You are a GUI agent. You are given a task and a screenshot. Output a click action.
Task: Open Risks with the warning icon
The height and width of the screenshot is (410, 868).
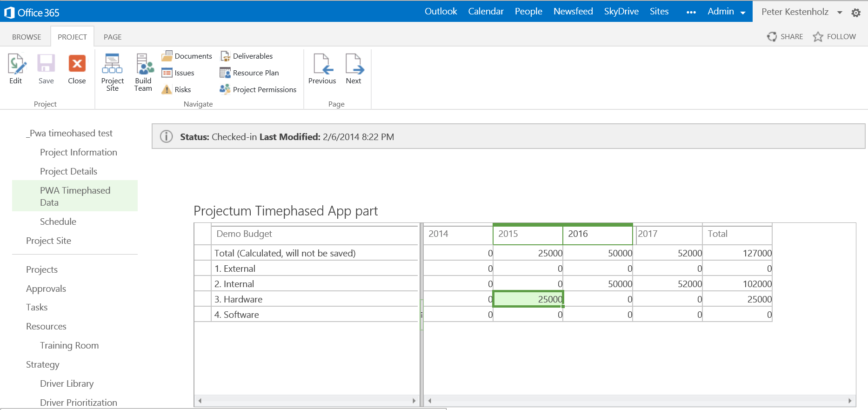(176, 89)
